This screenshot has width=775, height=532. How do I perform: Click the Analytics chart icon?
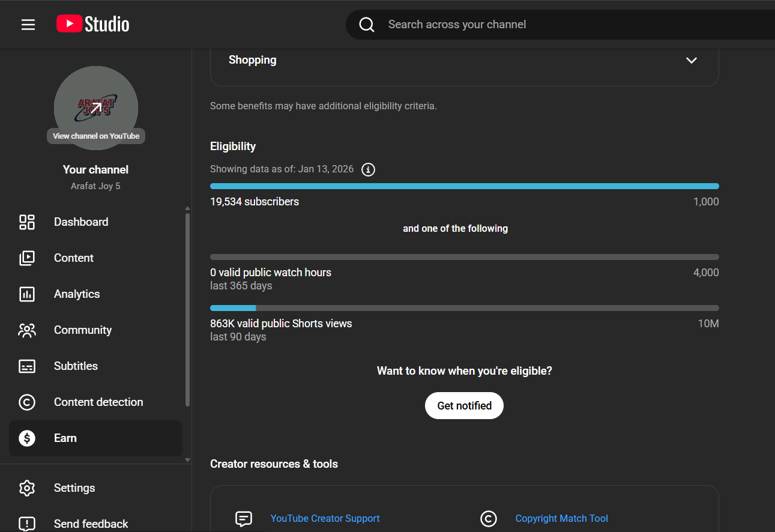(27, 294)
